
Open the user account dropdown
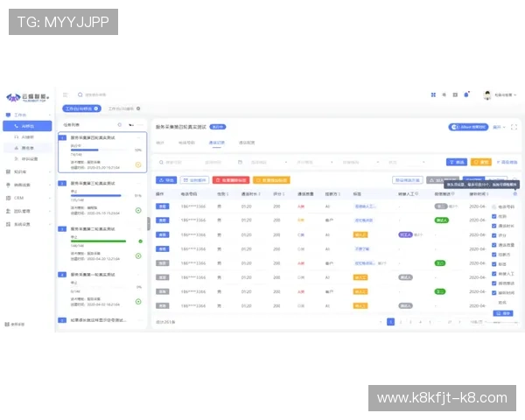(499, 94)
